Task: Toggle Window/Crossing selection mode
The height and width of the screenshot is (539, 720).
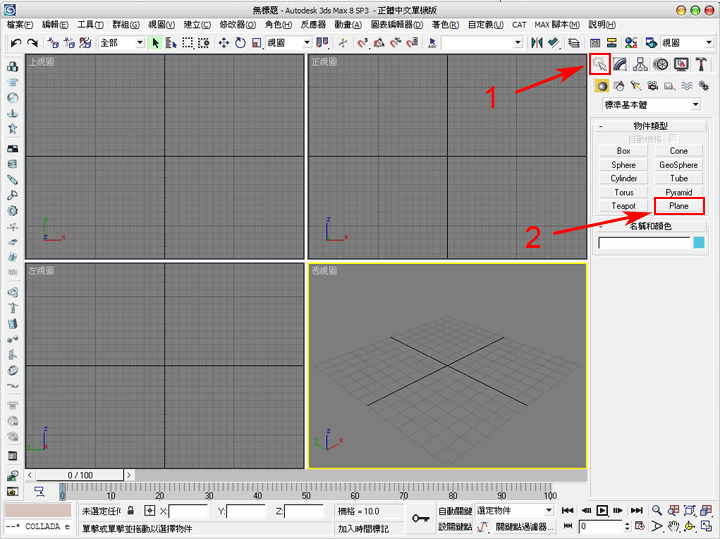Action: click(203, 43)
